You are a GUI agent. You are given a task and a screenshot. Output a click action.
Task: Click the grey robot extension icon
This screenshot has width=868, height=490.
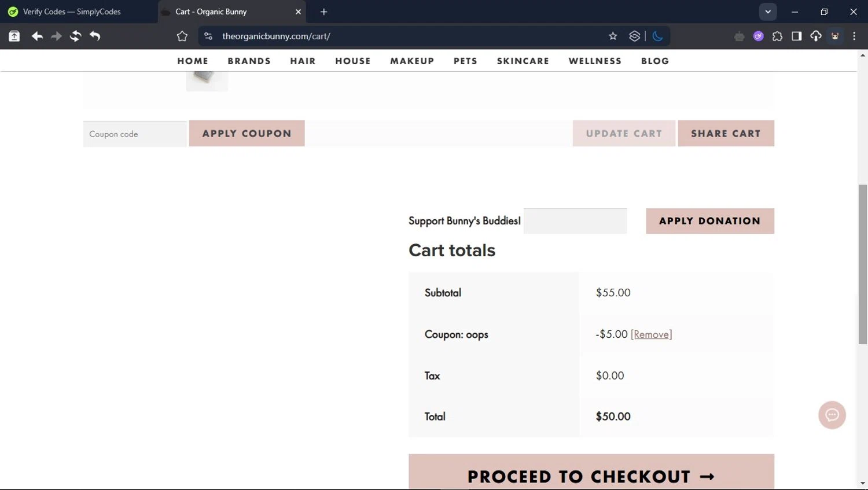739,36
